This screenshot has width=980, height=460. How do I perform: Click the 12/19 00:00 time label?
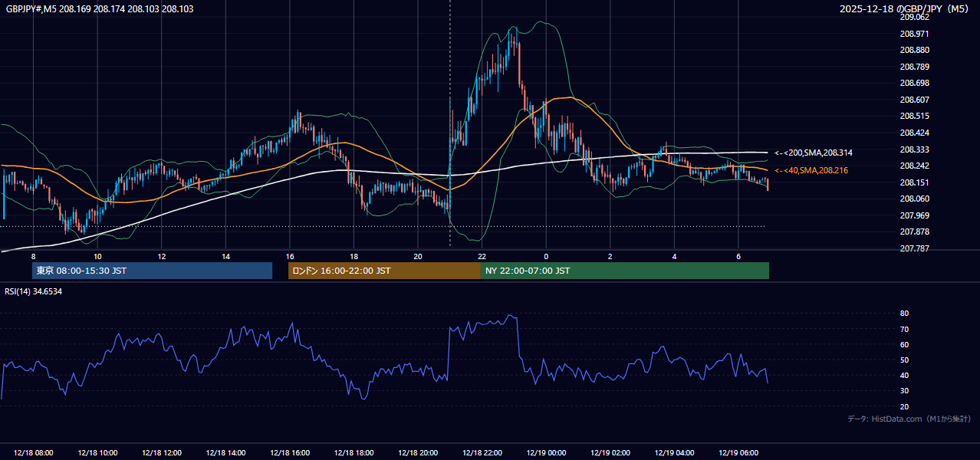(x=546, y=453)
